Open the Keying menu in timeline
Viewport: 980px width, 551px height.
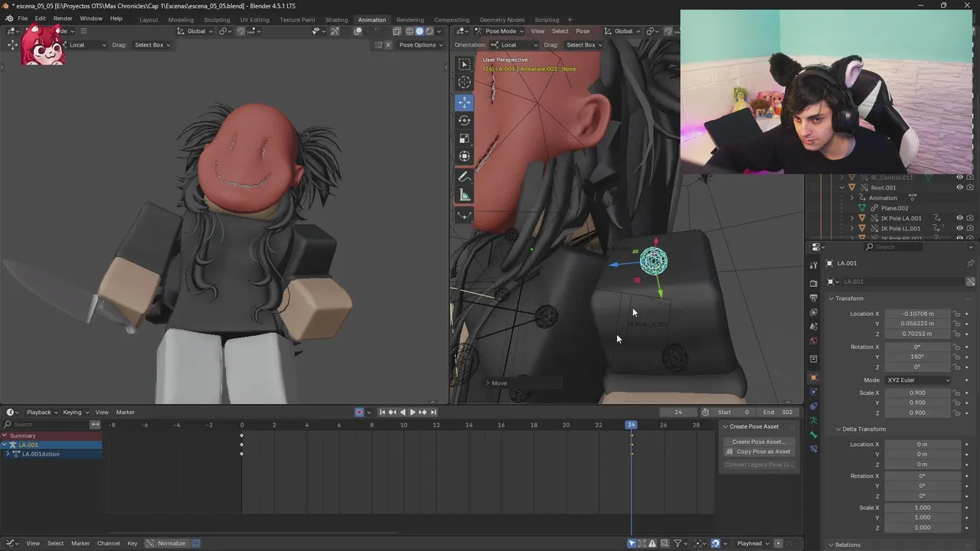(x=75, y=412)
